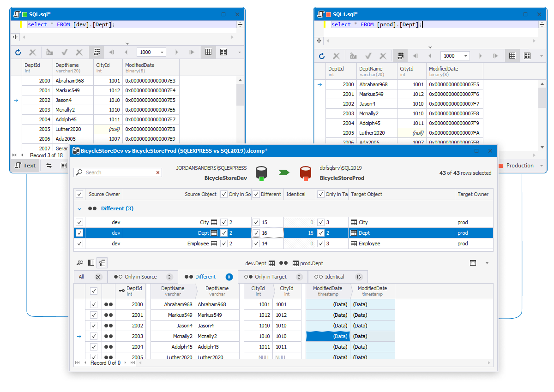
Task: Select the Dept comparison row
Action: pyautogui.click(x=283, y=233)
